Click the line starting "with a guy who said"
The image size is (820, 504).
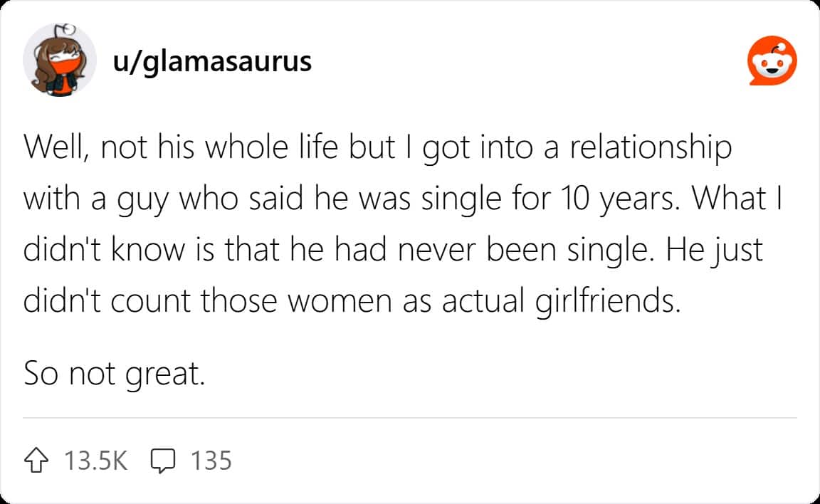(x=402, y=199)
